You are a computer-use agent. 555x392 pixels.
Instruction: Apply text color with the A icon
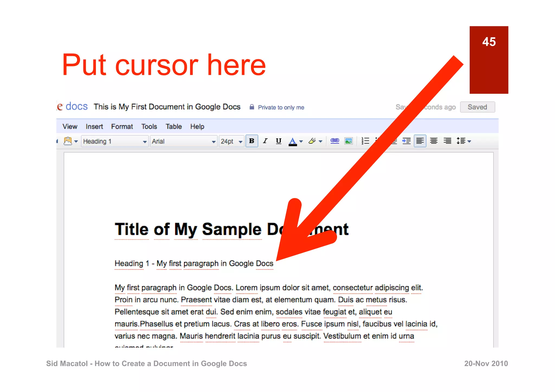click(x=292, y=141)
